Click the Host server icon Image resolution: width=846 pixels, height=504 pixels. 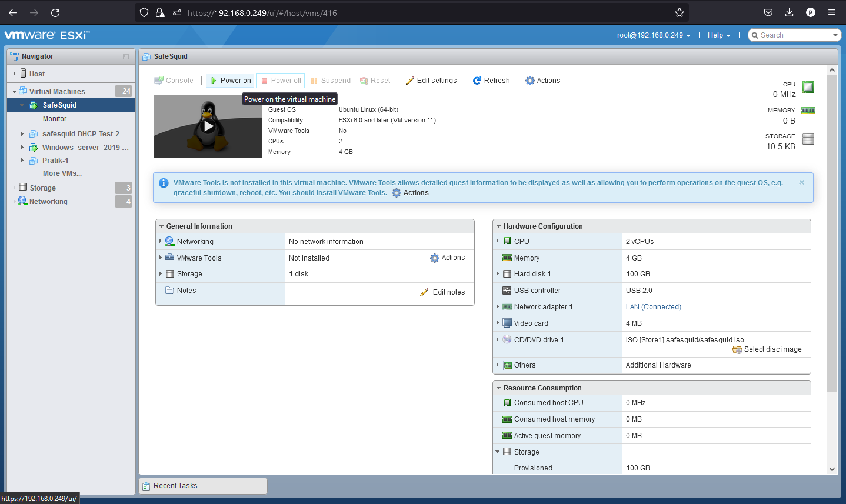(24, 74)
